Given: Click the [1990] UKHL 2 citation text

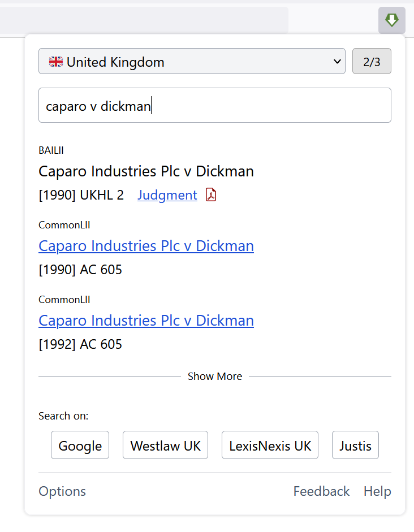Looking at the screenshot, I should click(x=81, y=195).
